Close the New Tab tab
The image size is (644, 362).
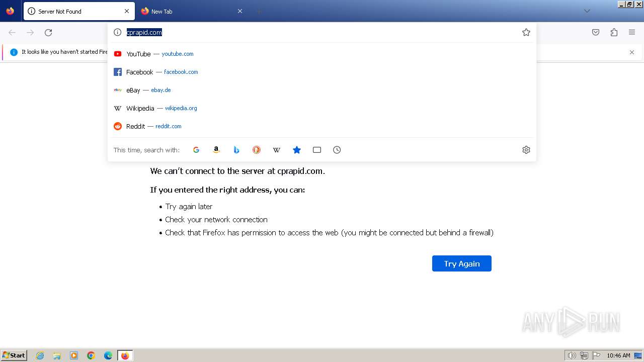coord(240,11)
